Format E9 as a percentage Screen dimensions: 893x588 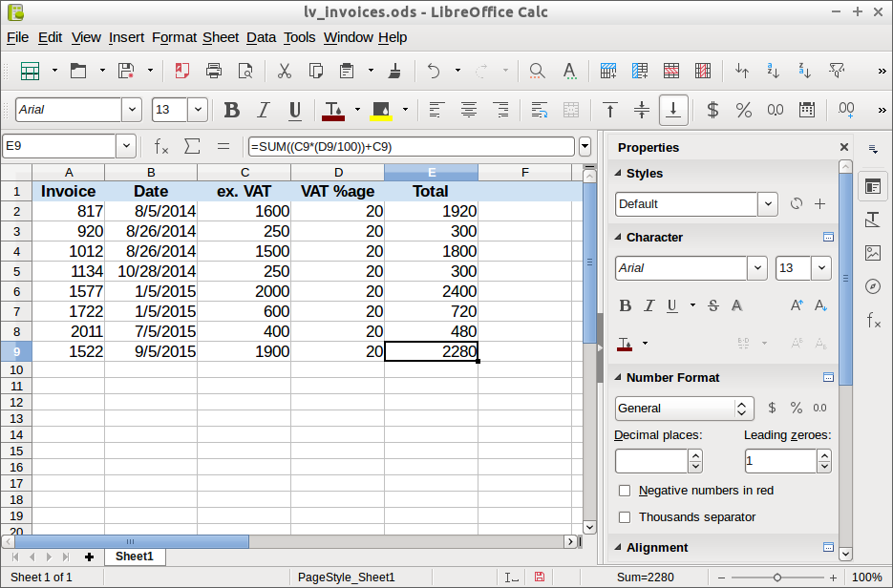coord(743,110)
